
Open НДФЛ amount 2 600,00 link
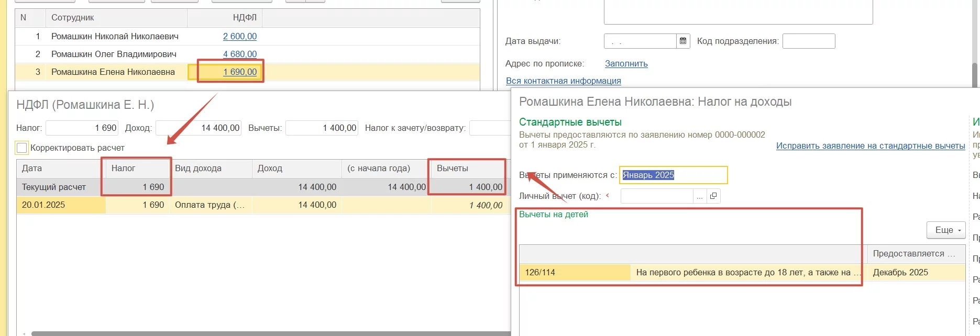click(240, 36)
